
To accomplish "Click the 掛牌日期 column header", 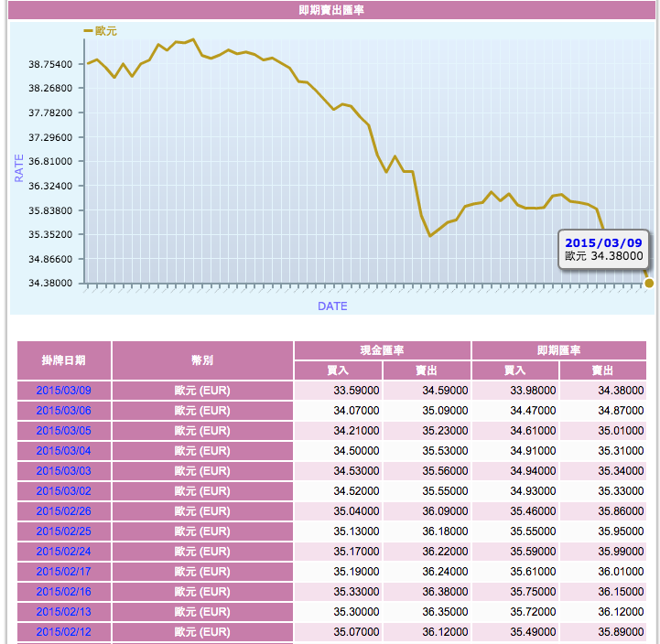I will [x=64, y=360].
